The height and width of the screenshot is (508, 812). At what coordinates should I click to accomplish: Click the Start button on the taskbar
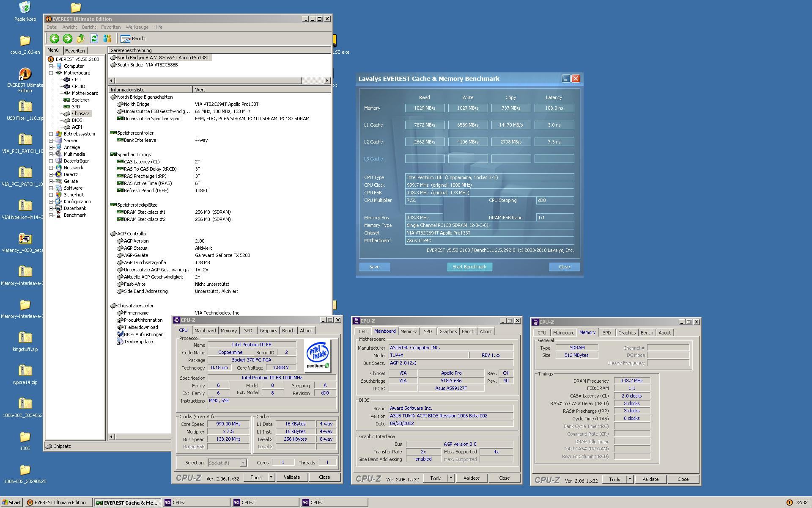(x=11, y=502)
